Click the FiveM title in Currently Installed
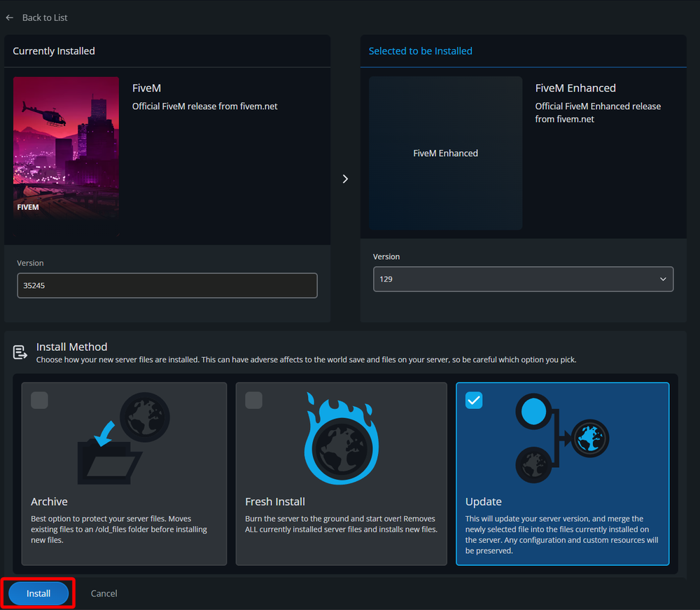700x610 pixels. tap(146, 88)
